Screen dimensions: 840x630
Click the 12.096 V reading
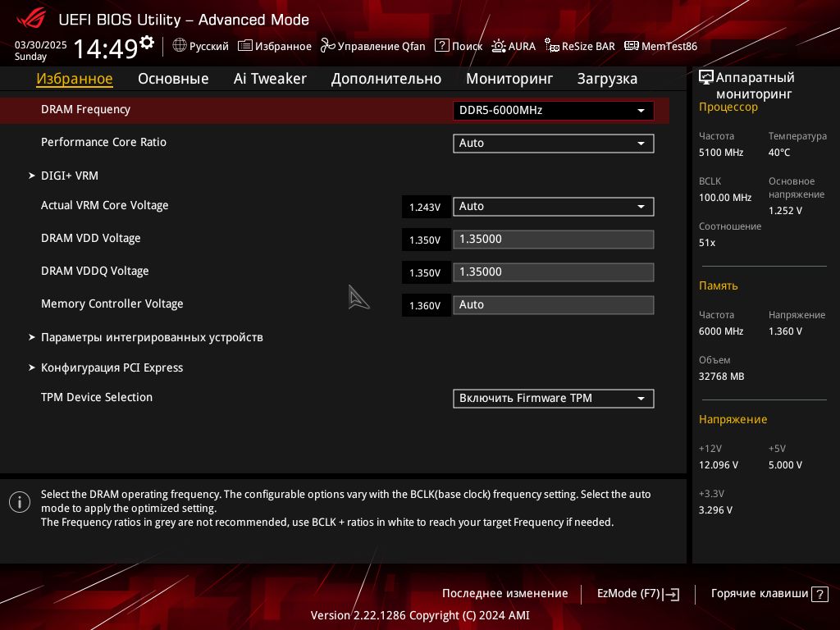click(719, 465)
